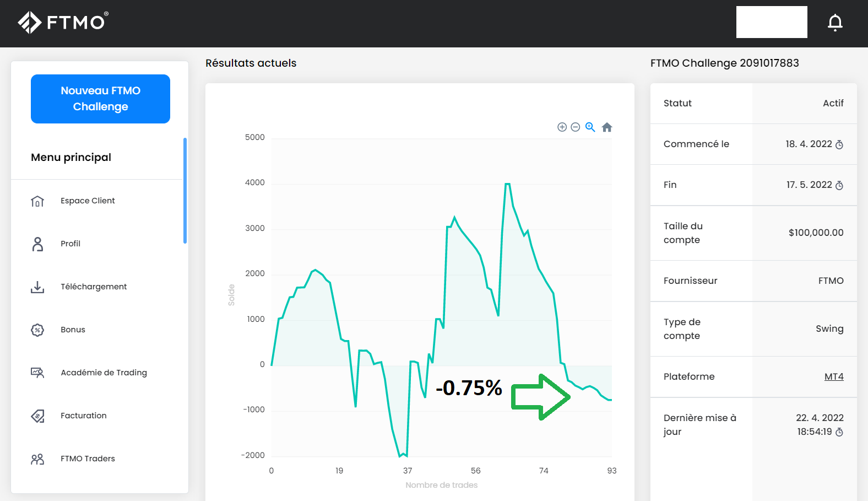The image size is (868, 501).
Task: Open Académie de Trading menu item
Action: (x=104, y=373)
